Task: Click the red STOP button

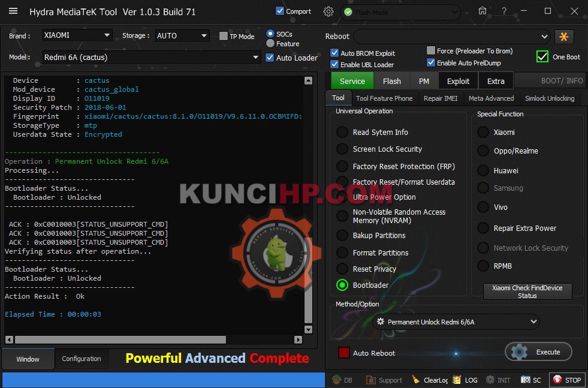Action: [566, 380]
